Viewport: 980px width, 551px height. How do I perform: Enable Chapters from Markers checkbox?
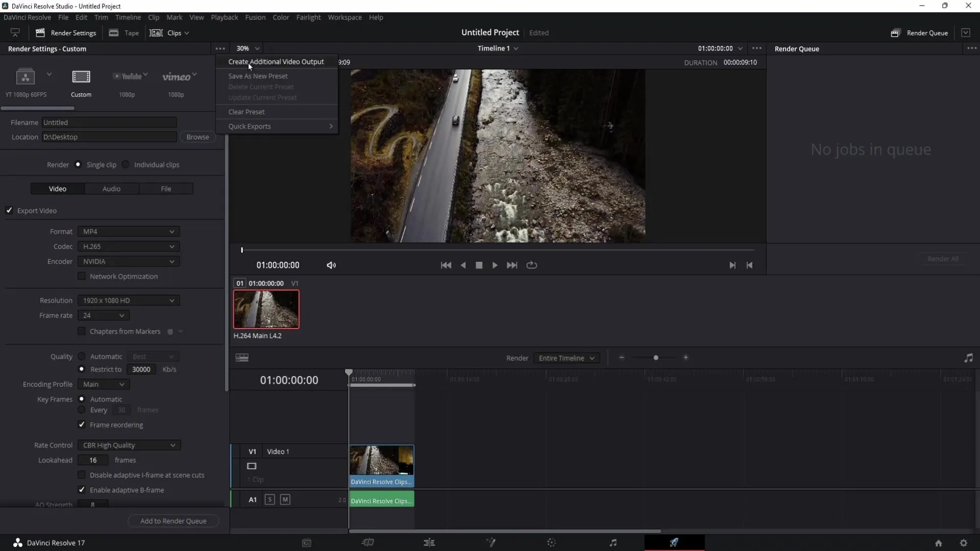82,332
